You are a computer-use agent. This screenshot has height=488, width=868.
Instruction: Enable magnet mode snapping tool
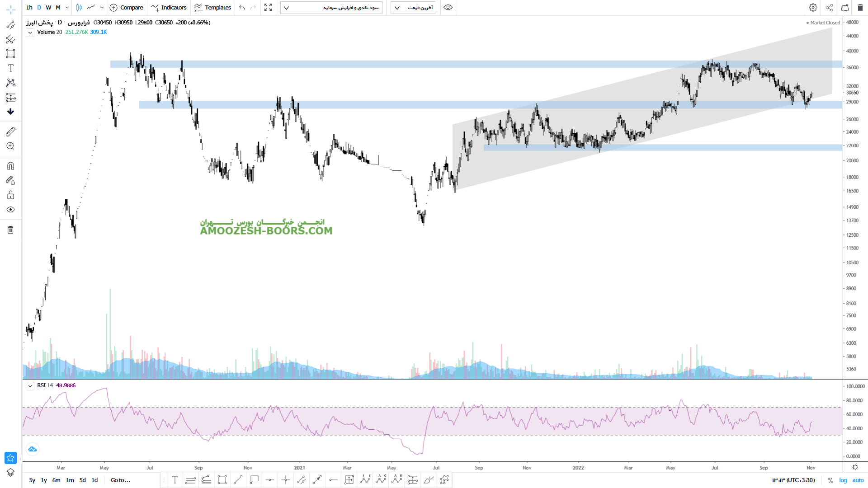(11, 166)
